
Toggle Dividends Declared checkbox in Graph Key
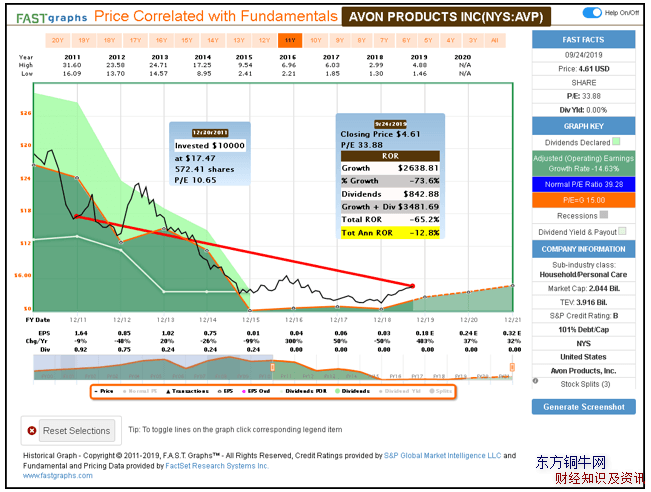617,142
